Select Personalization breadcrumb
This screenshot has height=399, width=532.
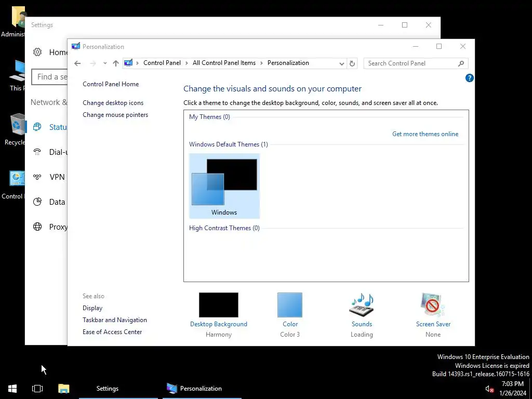pyautogui.click(x=288, y=63)
